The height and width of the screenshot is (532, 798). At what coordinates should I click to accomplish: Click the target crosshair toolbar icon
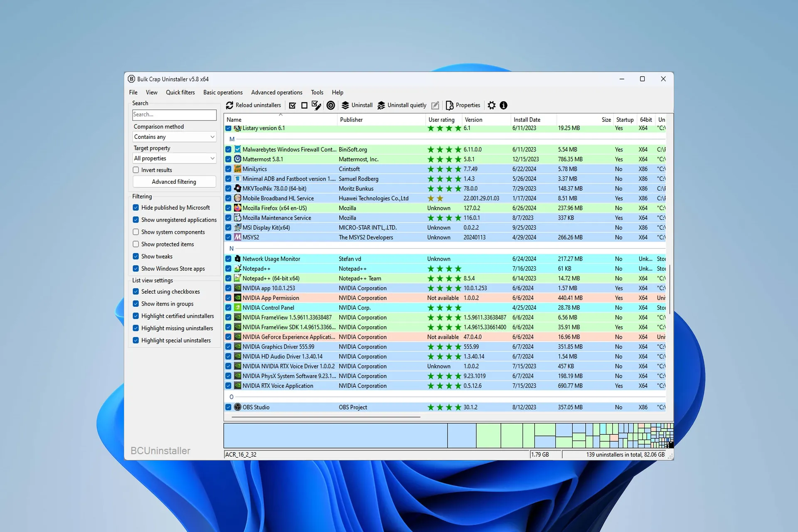tap(330, 106)
